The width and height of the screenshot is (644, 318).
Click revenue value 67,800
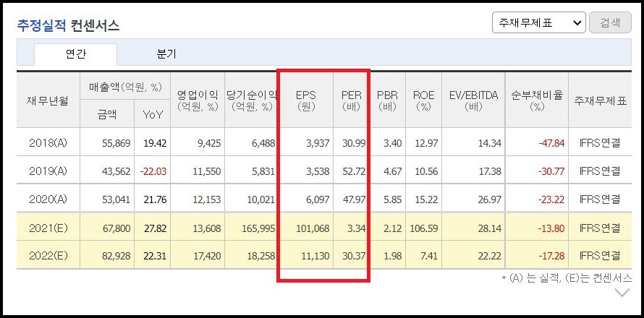point(115,228)
